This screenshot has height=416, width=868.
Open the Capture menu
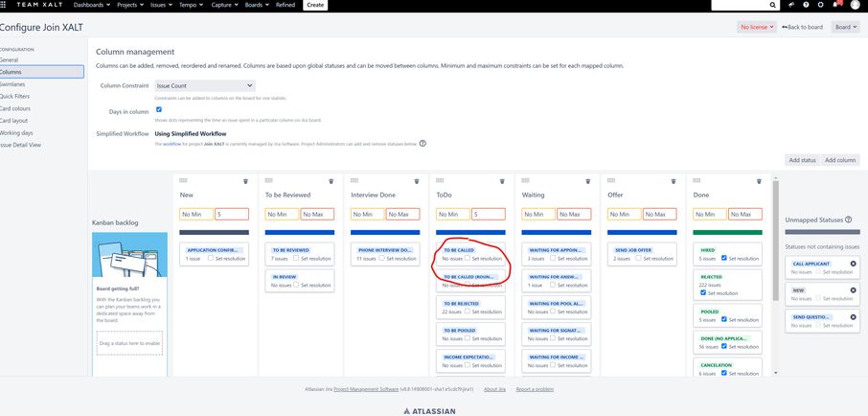[x=224, y=5]
